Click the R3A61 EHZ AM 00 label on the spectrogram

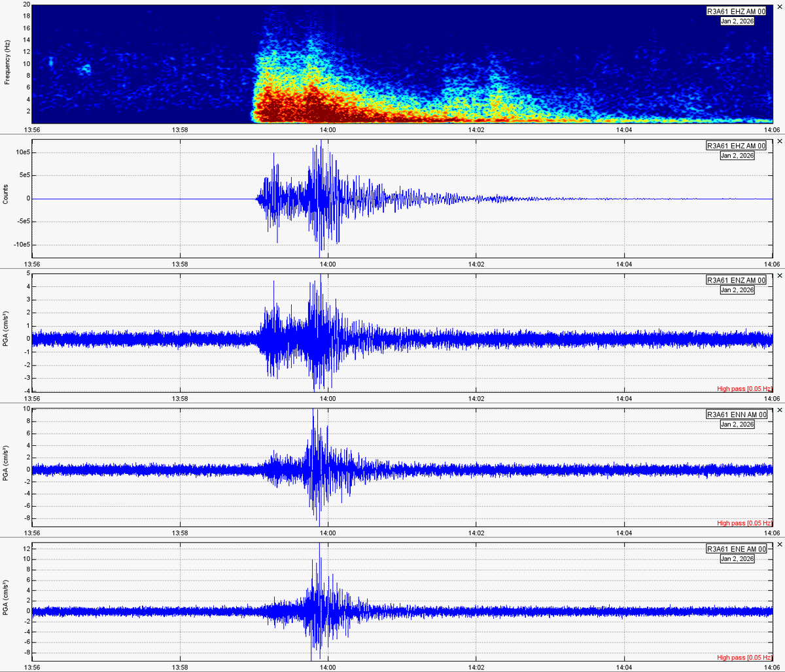[736, 11]
